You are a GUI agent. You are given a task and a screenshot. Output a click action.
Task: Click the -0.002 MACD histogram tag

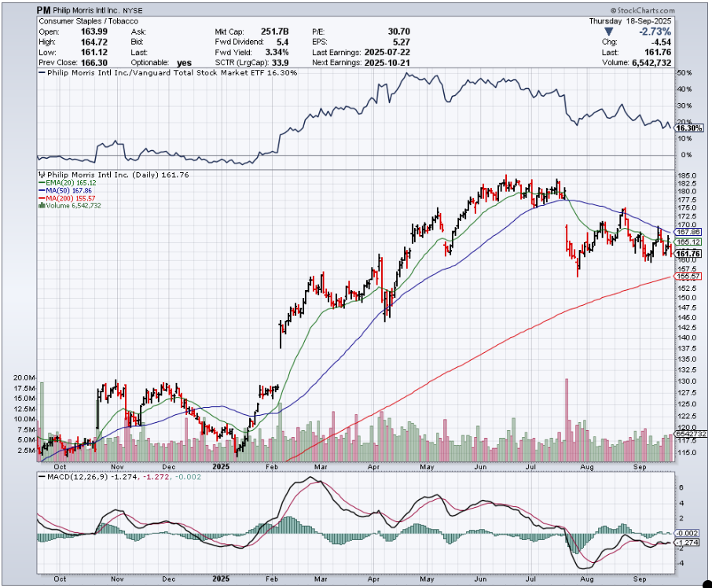pyautogui.click(x=688, y=533)
